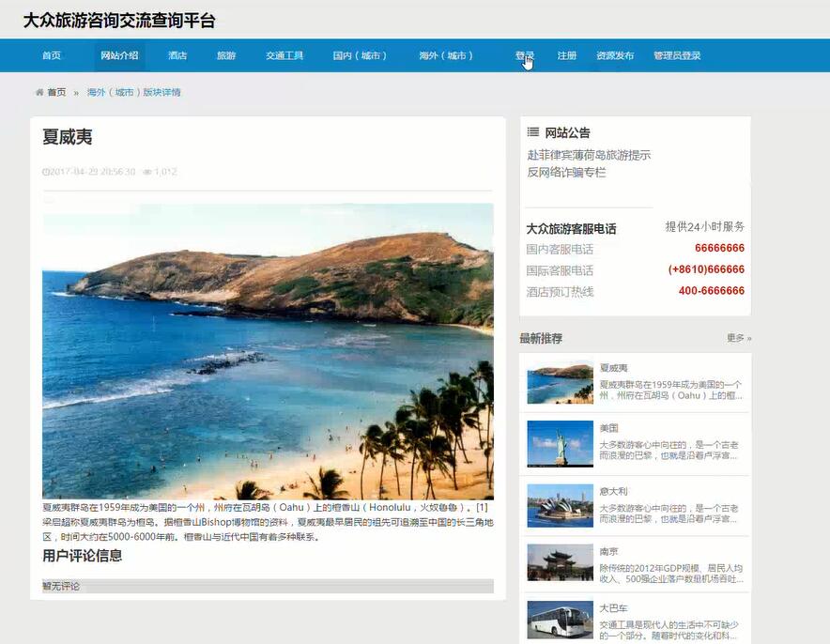
Task: Go to 管理员登录 admin login
Action: 677,55
